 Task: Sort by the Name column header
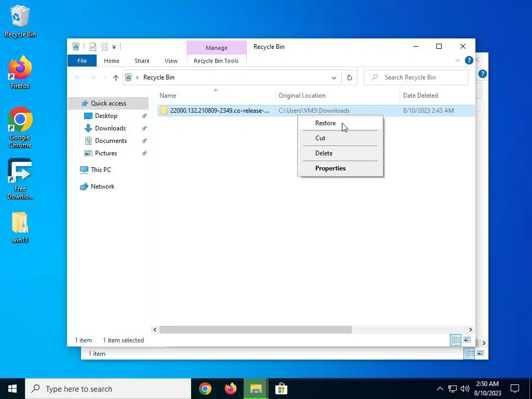click(x=216, y=96)
